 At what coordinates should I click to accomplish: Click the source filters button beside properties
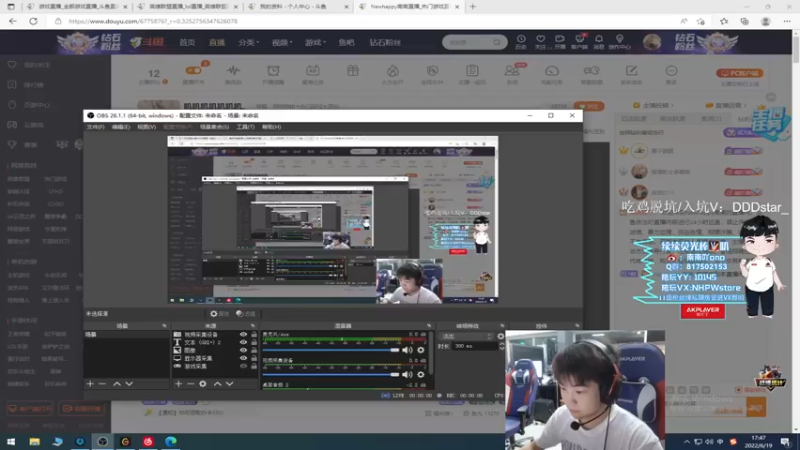(x=246, y=314)
